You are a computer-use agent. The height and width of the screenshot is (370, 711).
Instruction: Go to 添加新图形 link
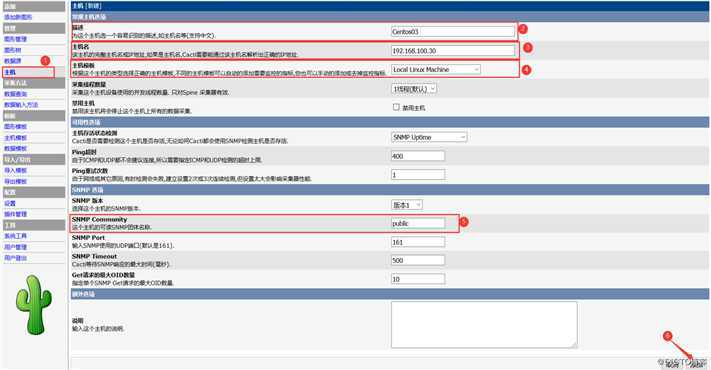coord(18,17)
